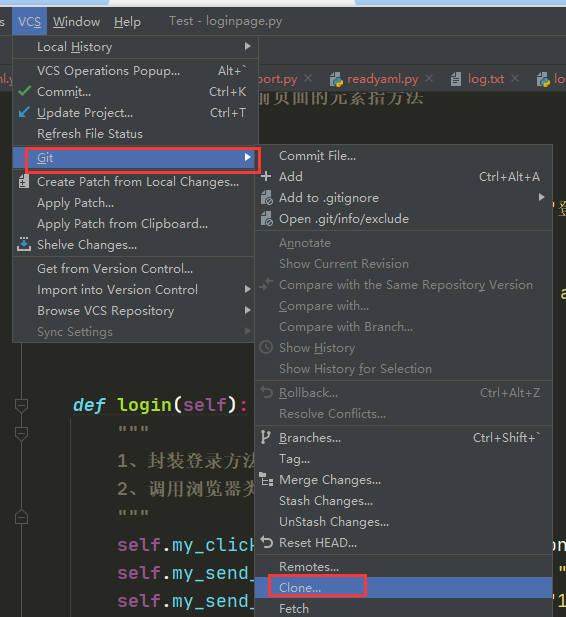
Task: Click the docstring end fold marker
Action: coord(21,517)
